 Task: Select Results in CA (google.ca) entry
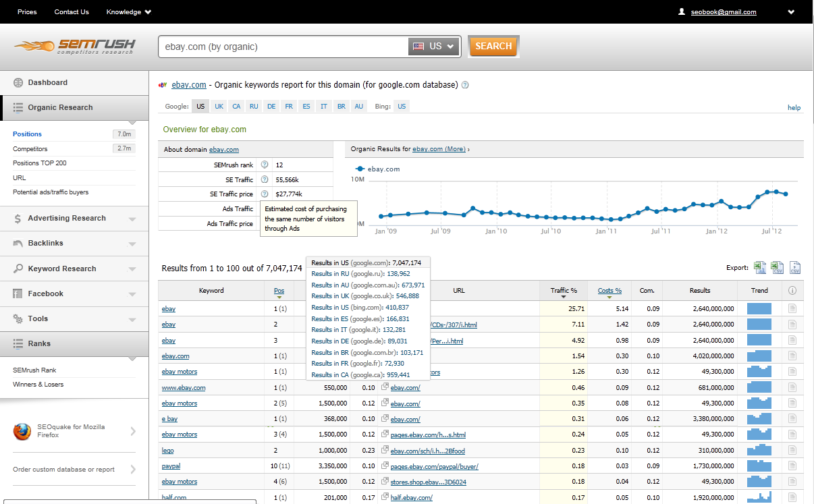(360, 374)
